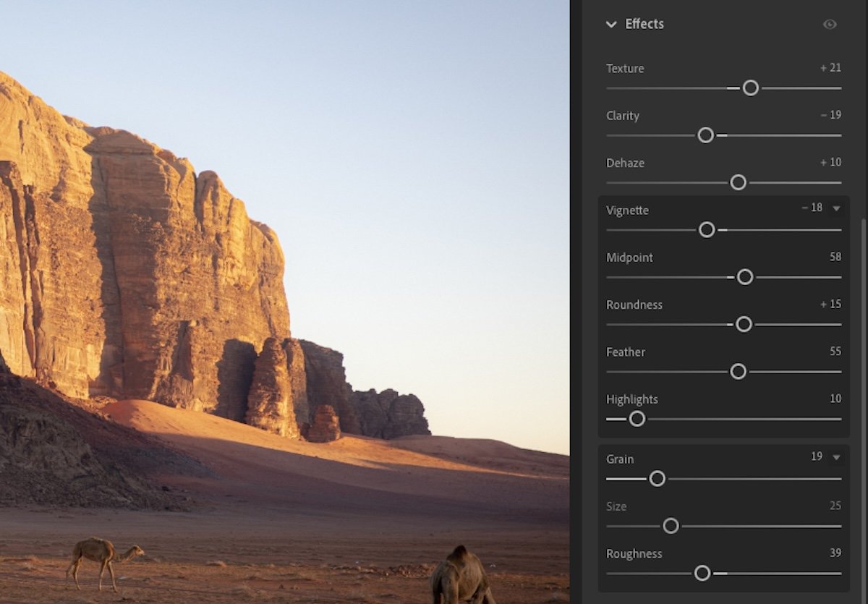The width and height of the screenshot is (868, 604).
Task: Click the Effects panel header label
Action: pyautogui.click(x=644, y=24)
